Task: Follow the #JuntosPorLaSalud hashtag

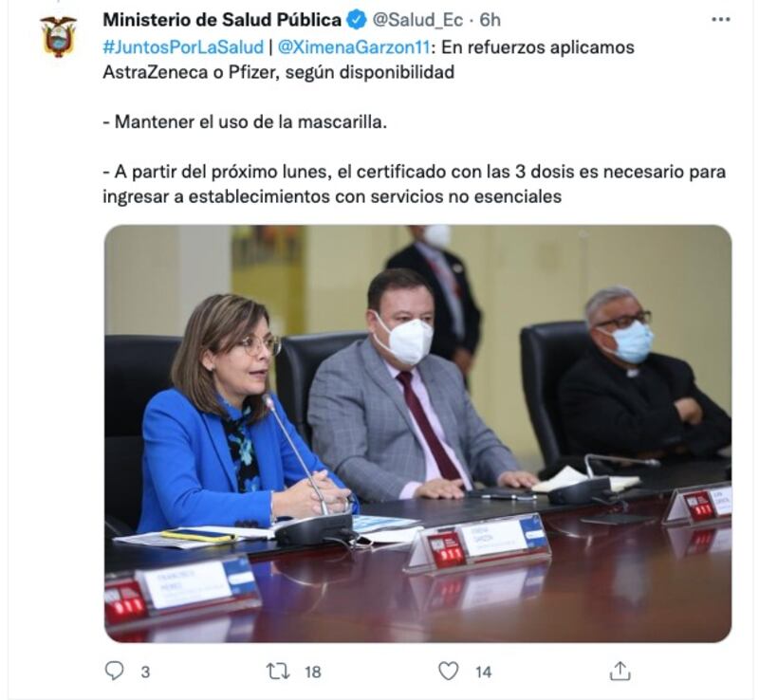Action: (183, 47)
